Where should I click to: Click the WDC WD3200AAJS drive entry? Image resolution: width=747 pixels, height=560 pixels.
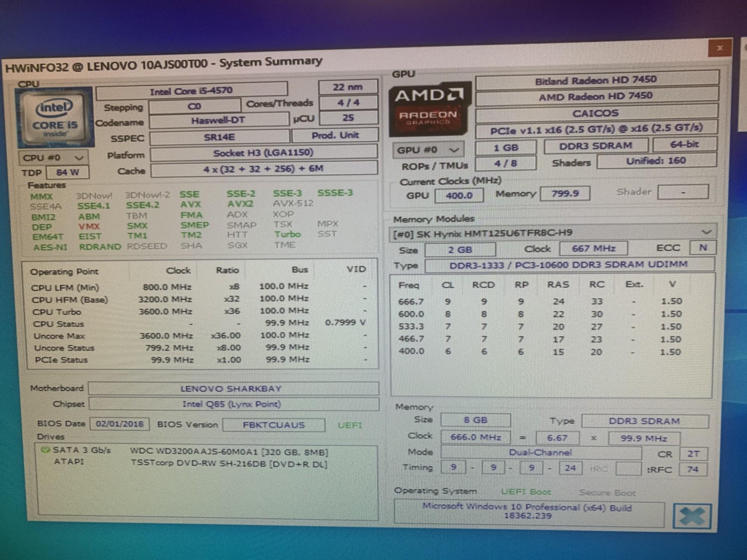[x=229, y=452]
